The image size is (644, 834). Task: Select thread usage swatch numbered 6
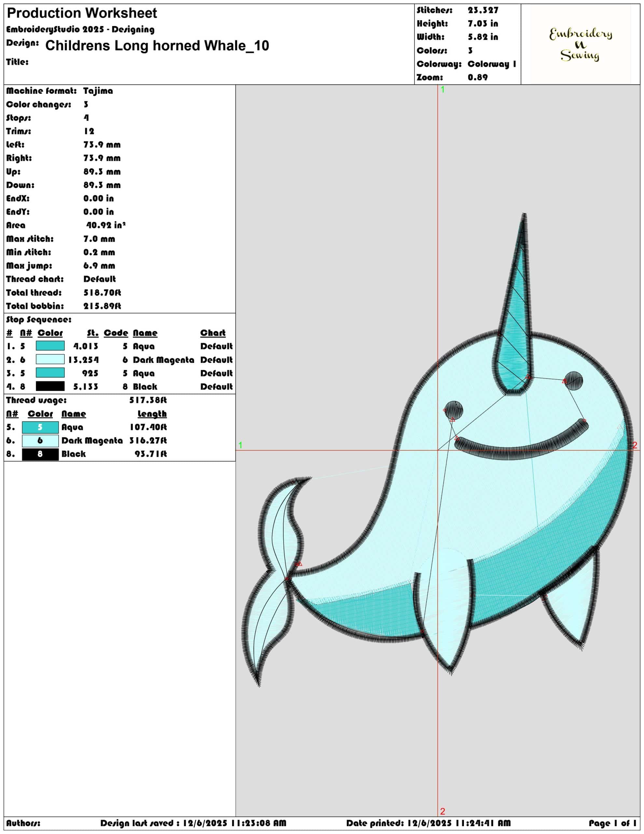[x=40, y=440]
